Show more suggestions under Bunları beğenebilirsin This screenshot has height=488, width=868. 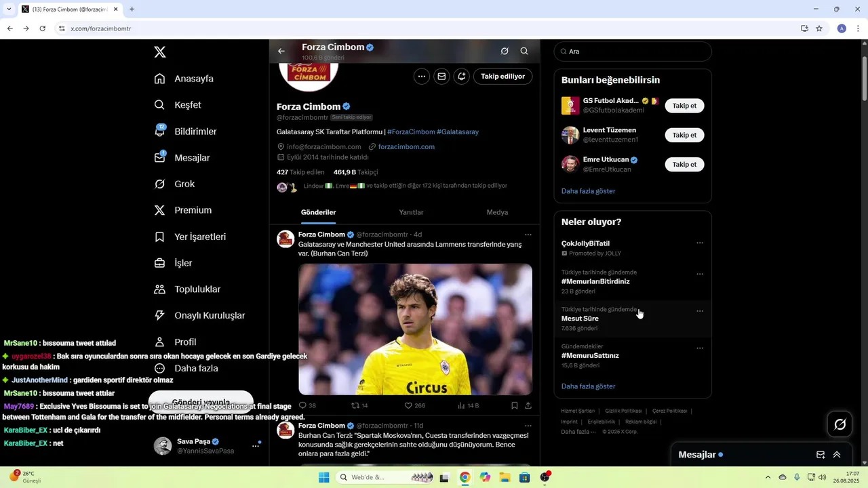[588, 191]
